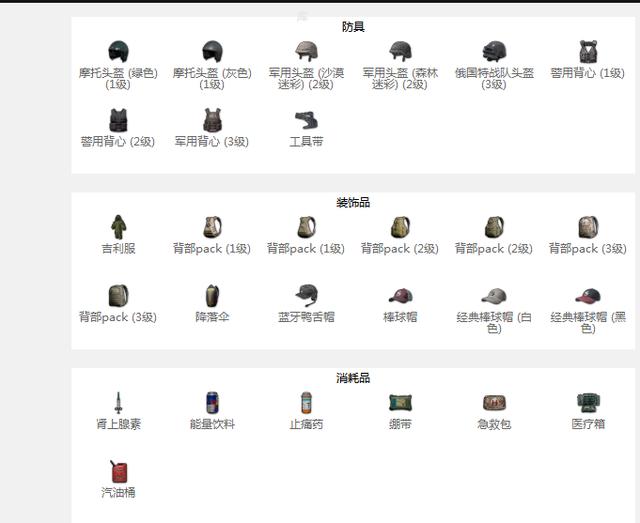The image size is (640, 523).
Task: Click the 背部pack (1级) icon beside 吉利服
Action: click(x=212, y=227)
